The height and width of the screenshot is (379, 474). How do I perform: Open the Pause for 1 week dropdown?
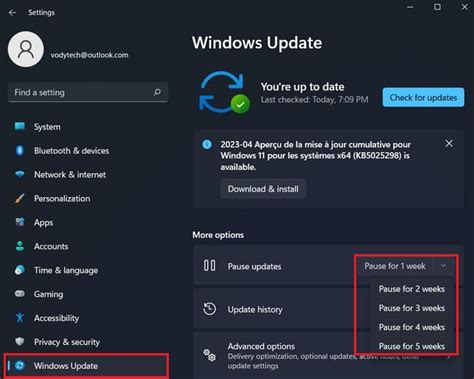pyautogui.click(x=405, y=266)
